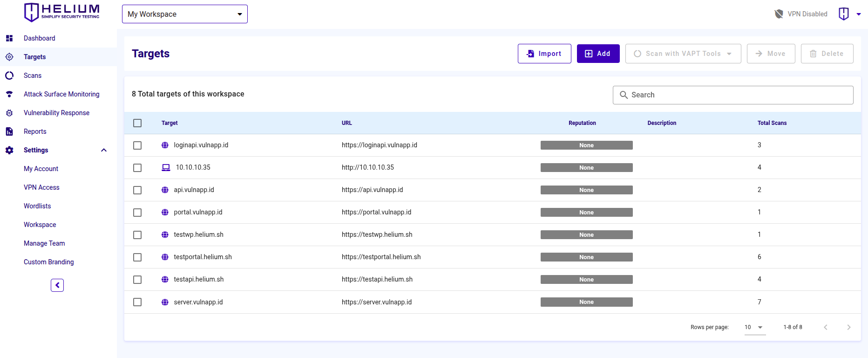This screenshot has height=358, width=868.
Task: Click the Import button
Action: pos(544,54)
